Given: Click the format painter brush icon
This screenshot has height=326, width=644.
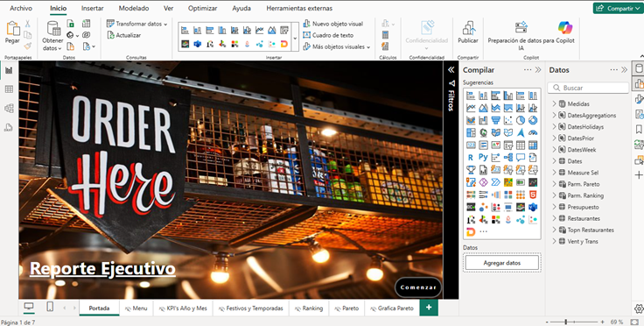Looking at the screenshot, I should pyautogui.click(x=27, y=46).
